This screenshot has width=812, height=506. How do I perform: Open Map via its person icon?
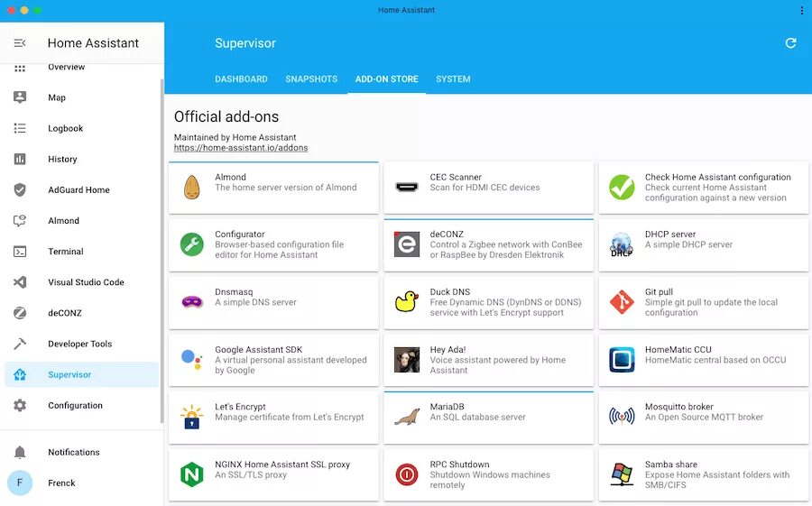[20, 97]
